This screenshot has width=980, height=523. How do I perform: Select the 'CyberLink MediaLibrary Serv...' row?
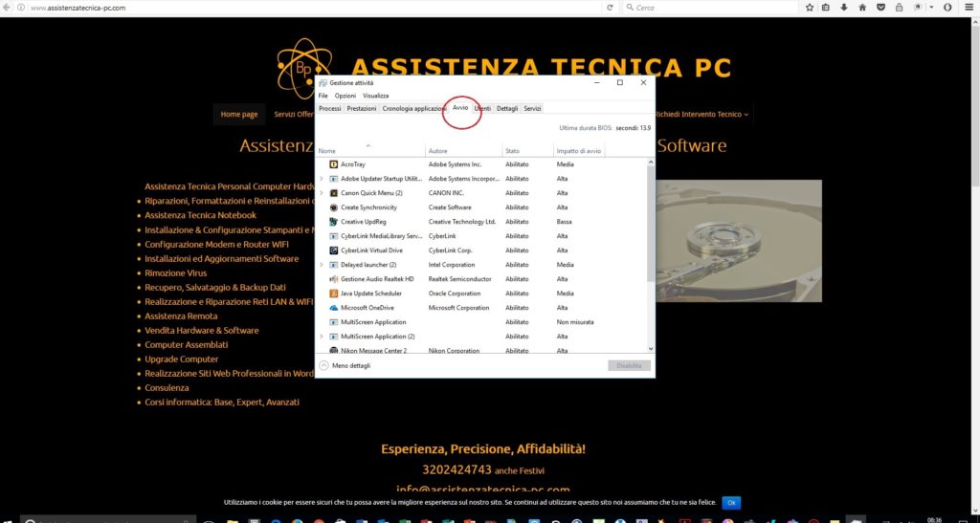coord(481,236)
